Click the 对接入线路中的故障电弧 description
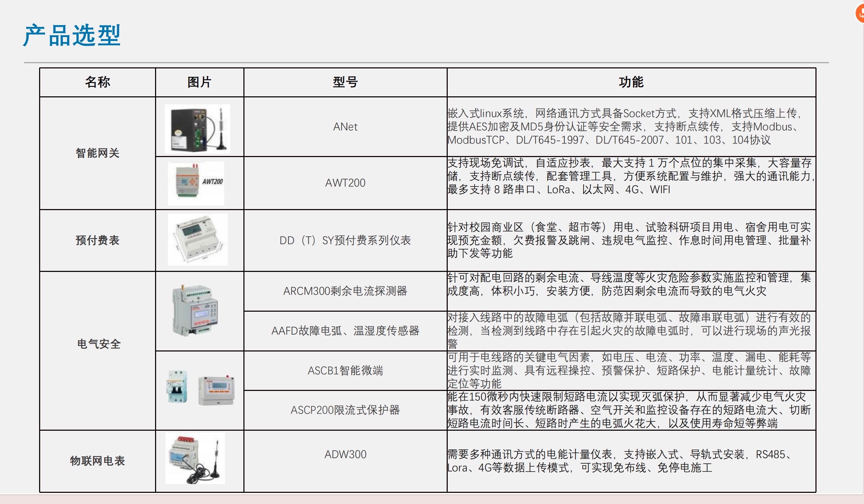Viewport: 864px width, 504px height. [x=629, y=331]
